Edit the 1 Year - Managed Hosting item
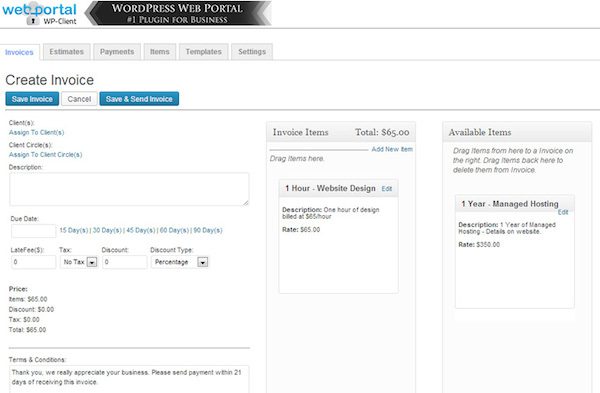Screen dimensions: 600x393 pos(563,212)
